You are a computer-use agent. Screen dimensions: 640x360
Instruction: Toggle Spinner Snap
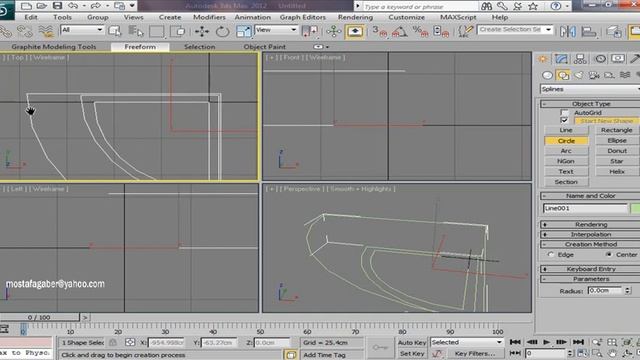(441, 31)
